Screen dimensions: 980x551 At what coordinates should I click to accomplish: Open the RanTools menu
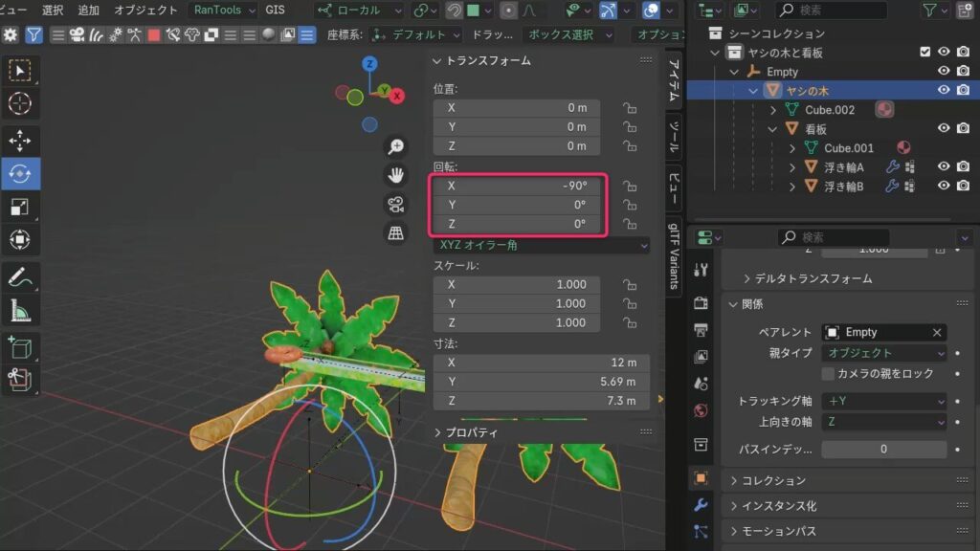click(224, 10)
